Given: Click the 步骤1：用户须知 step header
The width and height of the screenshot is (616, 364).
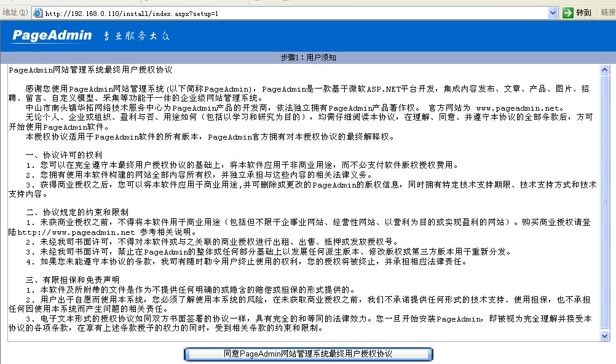Looking at the screenshot, I should [308, 58].
